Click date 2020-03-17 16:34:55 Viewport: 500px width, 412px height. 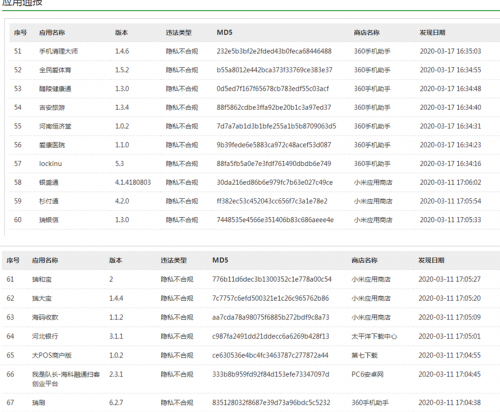[x=450, y=70]
